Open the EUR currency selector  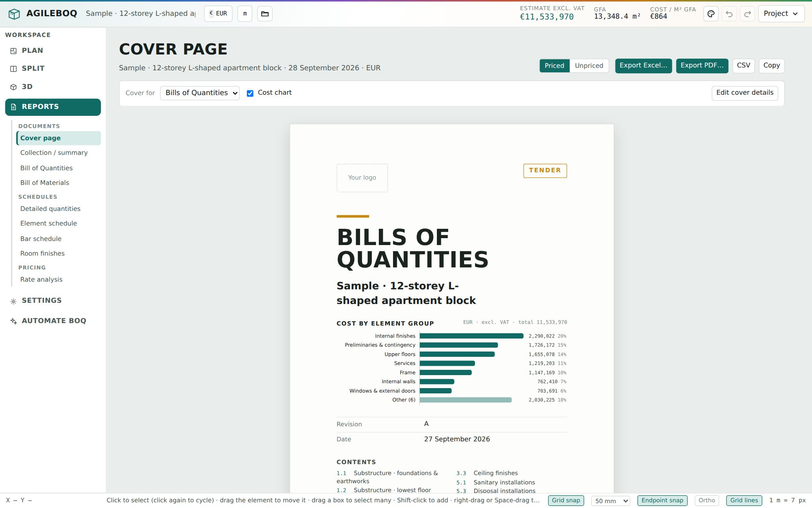(218, 14)
